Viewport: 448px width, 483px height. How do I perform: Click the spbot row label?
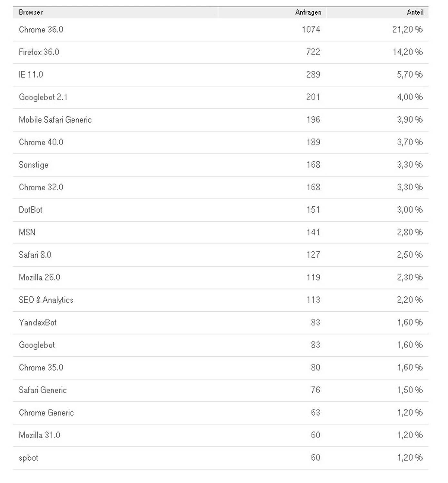pyautogui.click(x=29, y=458)
